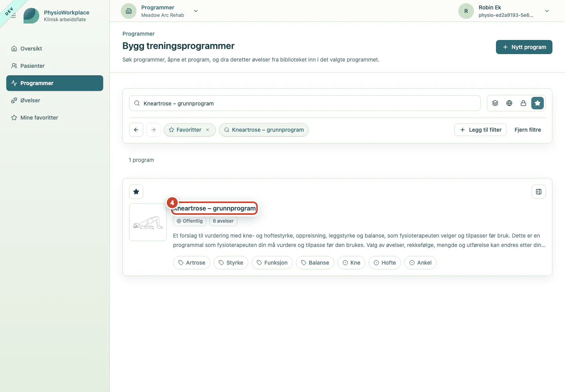Open the Robin Ek account menu chevron
Image resolution: width=565 pixels, height=392 pixels.
click(x=547, y=11)
